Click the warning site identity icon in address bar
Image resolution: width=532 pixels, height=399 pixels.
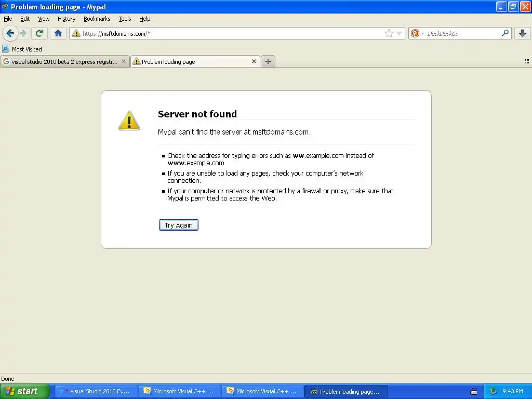pos(76,33)
